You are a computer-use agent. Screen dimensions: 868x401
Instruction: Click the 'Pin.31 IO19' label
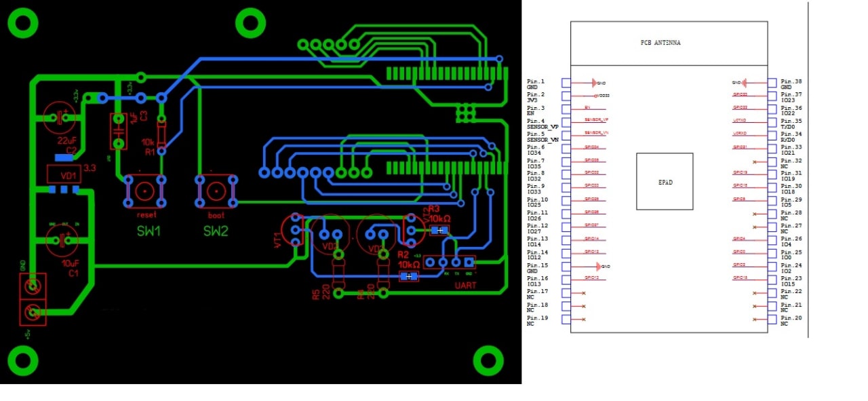[791, 176]
